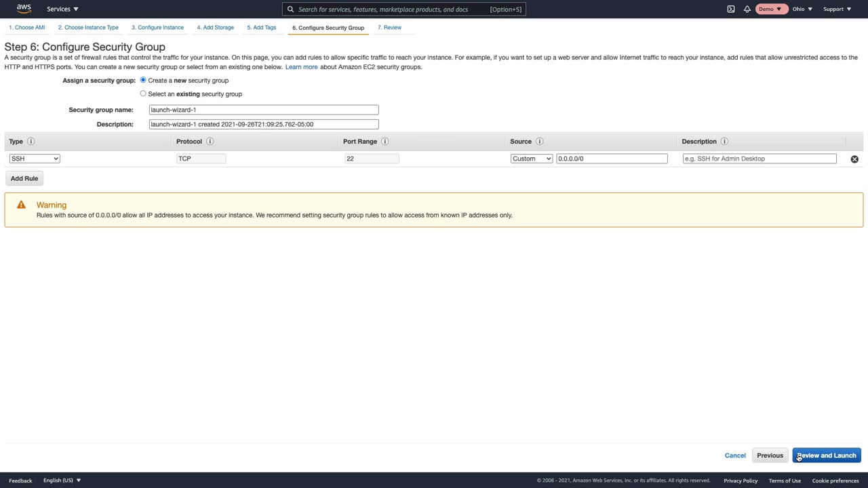Edit the Security group name field
The width and height of the screenshot is (868, 488).
point(264,110)
